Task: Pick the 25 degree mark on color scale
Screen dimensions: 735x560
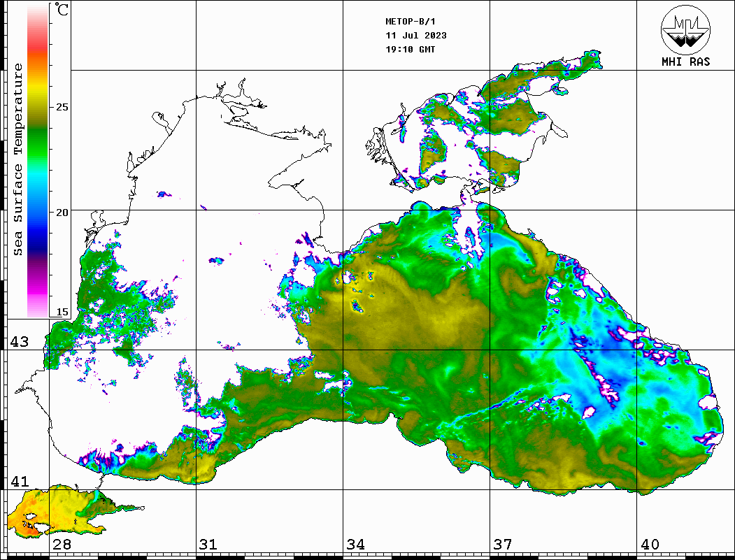Action: coord(62,107)
